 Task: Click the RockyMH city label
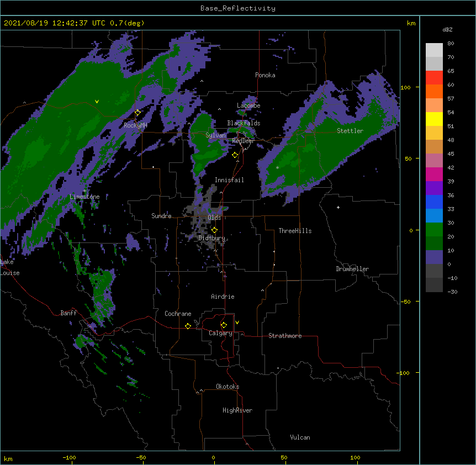135,125
